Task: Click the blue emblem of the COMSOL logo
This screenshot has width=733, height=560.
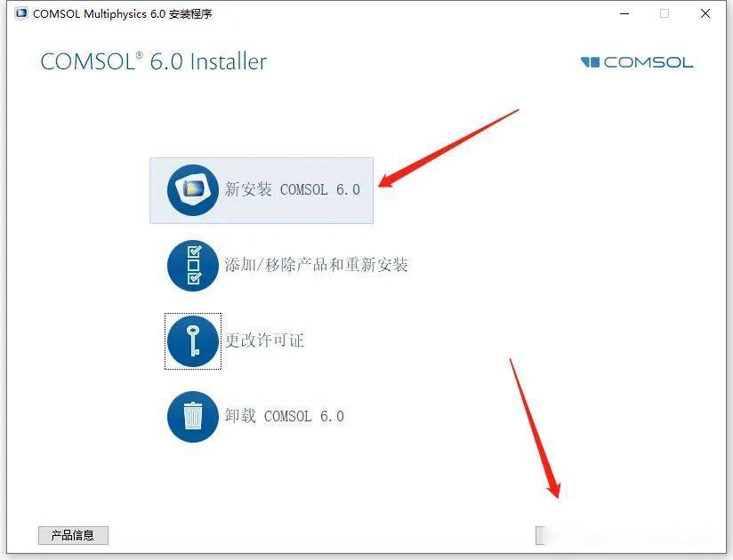Action: point(590,62)
